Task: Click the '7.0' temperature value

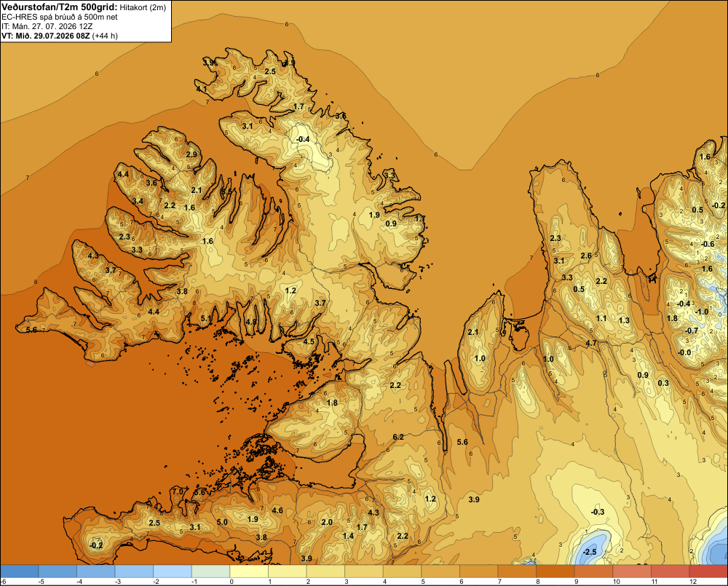Action: (x=178, y=491)
